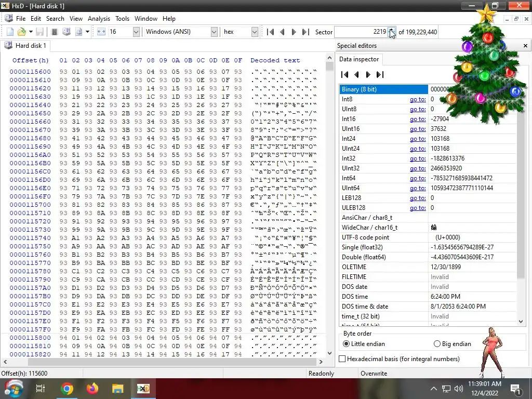532x399 pixels.
Task: Select the Hard disk 1 tab
Action: click(25, 46)
